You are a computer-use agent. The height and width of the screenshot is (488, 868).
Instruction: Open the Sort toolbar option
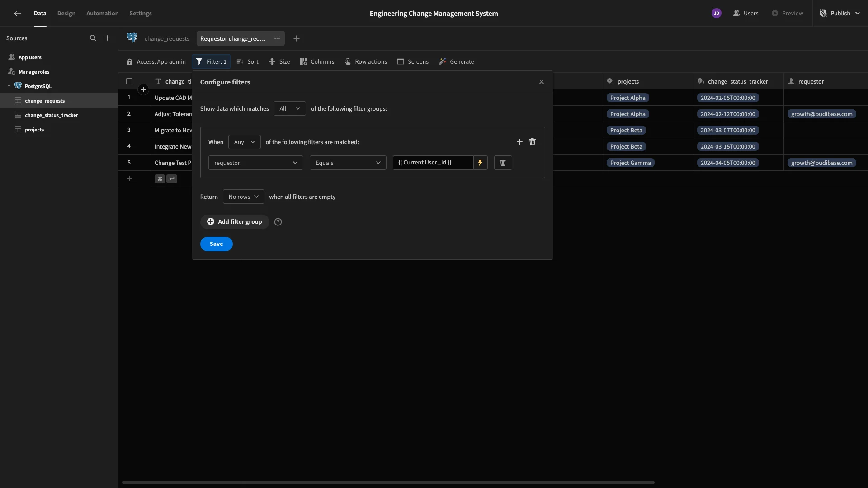(x=248, y=61)
